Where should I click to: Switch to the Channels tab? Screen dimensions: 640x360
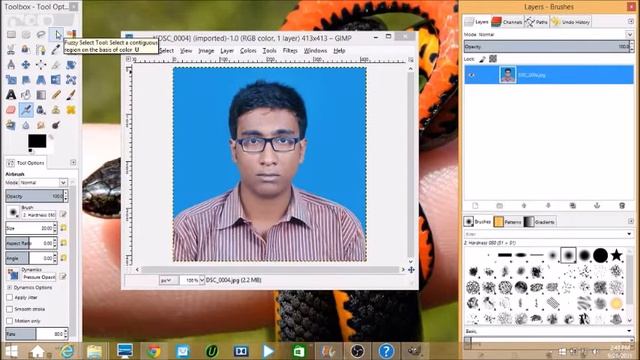[x=507, y=22]
